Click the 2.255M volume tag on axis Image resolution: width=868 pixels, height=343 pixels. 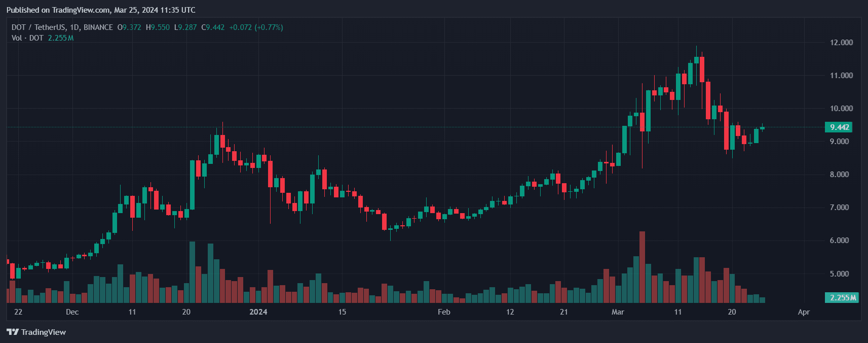[841, 298]
